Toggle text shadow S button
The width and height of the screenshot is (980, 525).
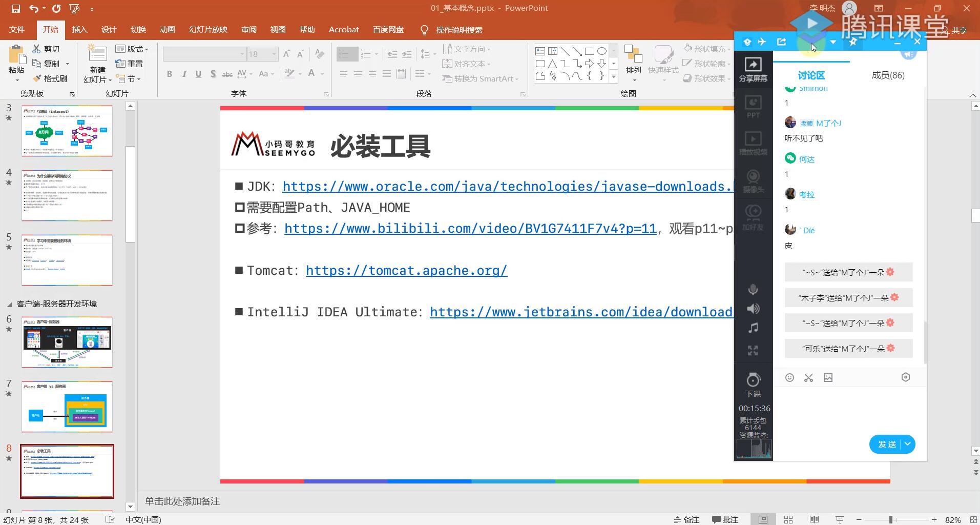point(213,74)
